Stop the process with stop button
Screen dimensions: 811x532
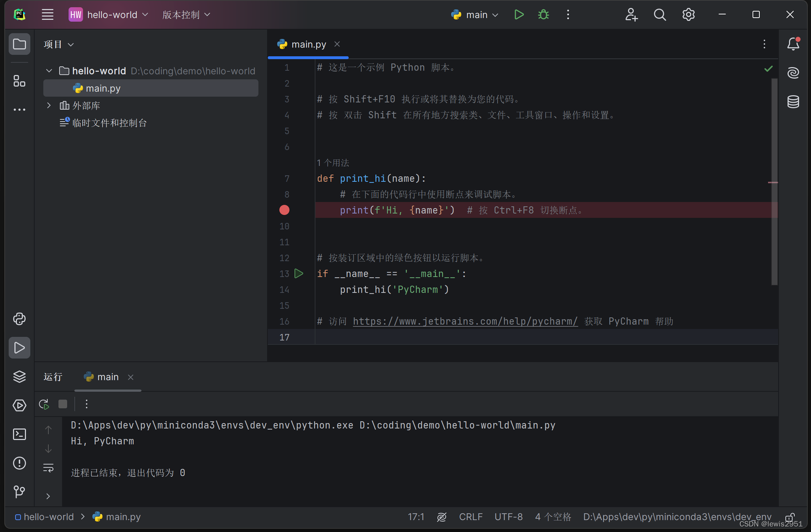coord(63,404)
